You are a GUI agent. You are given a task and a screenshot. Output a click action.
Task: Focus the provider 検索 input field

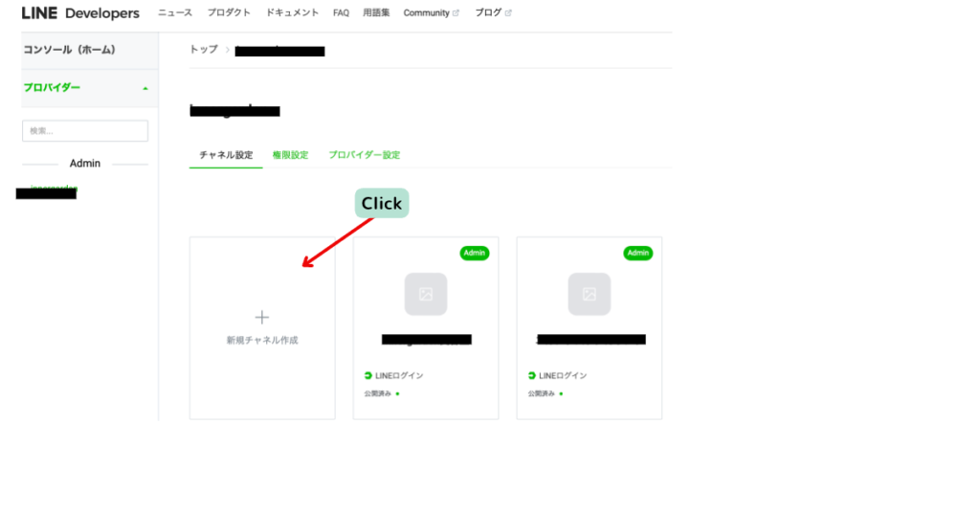point(85,130)
